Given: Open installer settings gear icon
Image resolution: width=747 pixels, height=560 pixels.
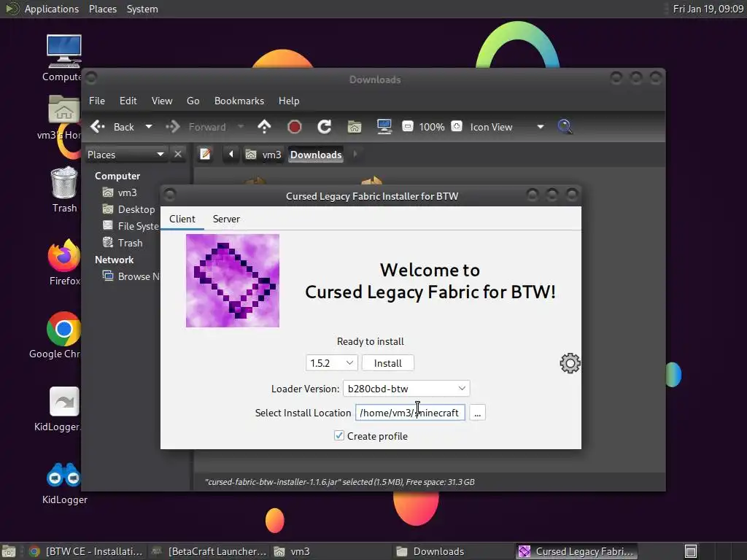Looking at the screenshot, I should (x=570, y=363).
